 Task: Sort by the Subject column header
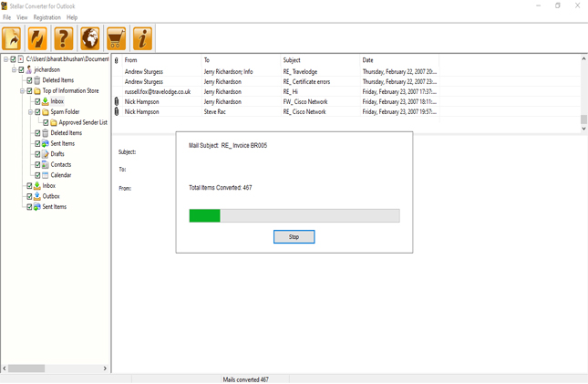(x=320, y=60)
